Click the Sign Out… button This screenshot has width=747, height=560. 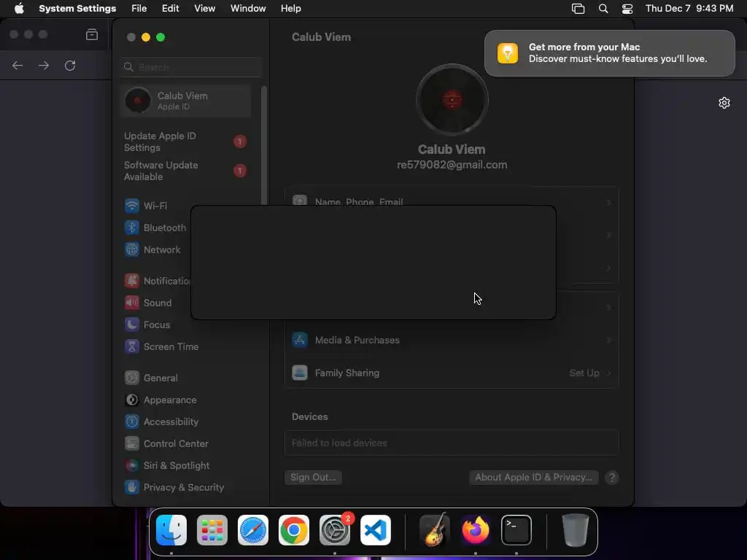313,477
